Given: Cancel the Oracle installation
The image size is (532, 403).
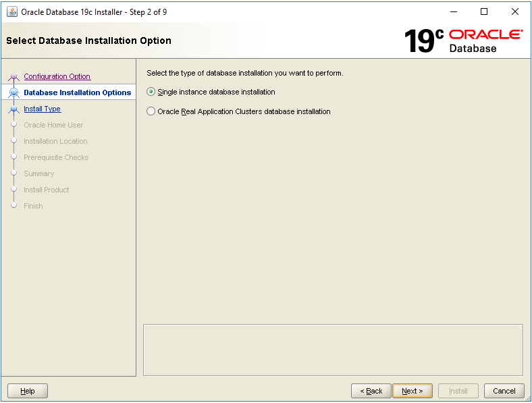Looking at the screenshot, I should pos(504,391).
